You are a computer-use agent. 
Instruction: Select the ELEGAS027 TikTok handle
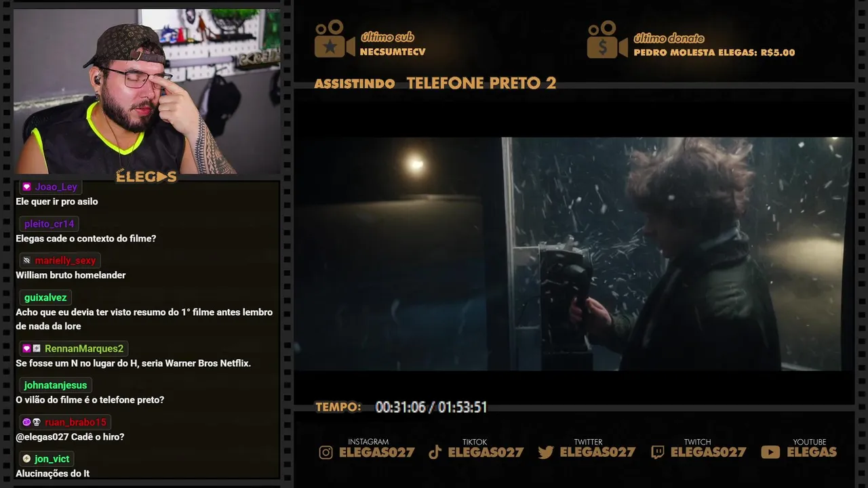(x=486, y=453)
